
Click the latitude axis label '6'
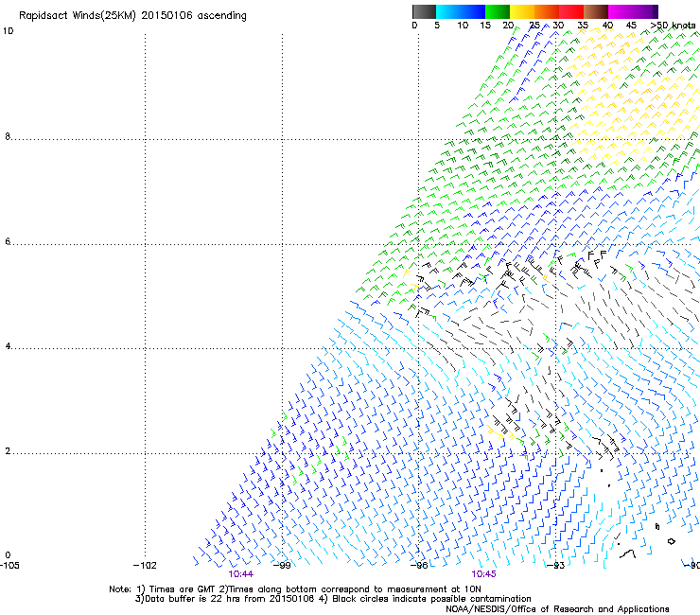click(8, 241)
